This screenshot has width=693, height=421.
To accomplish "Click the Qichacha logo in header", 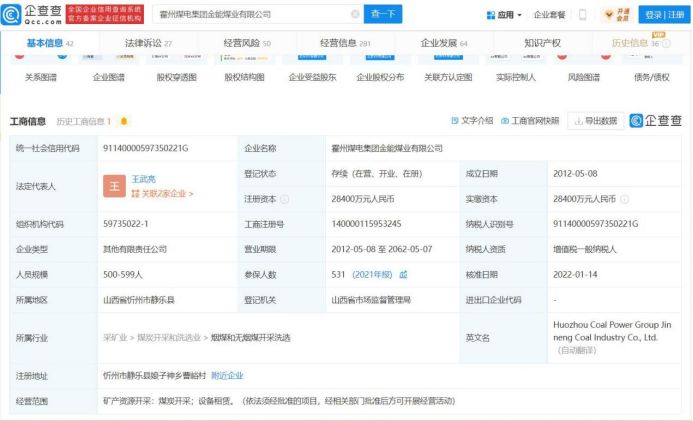I will pos(32,14).
